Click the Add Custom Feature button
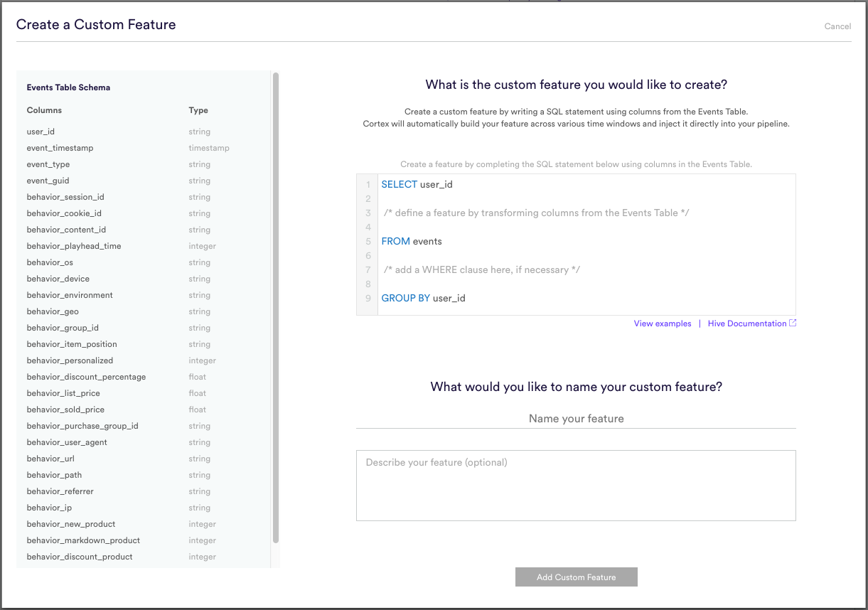 coord(577,577)
